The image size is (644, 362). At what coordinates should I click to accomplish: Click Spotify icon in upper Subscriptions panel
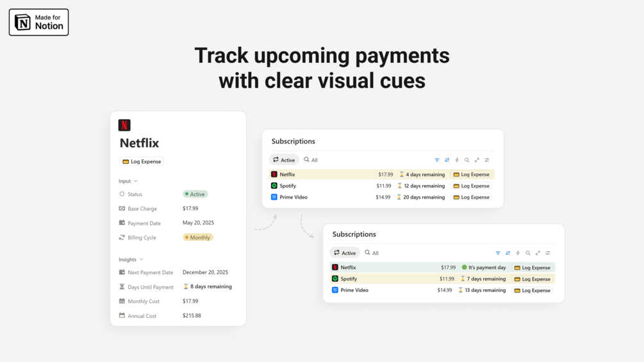point(274,186)
